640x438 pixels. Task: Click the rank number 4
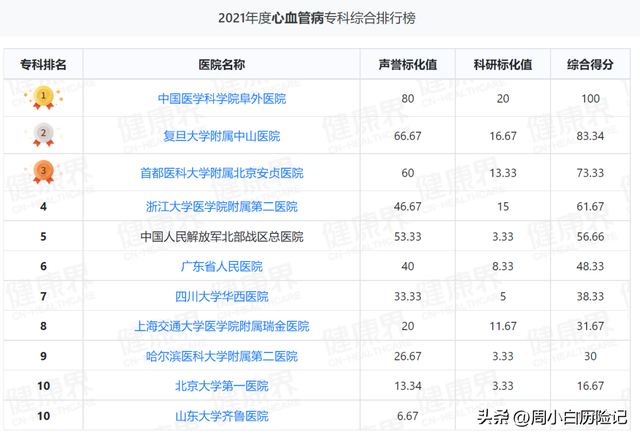(x=43, y=207)
